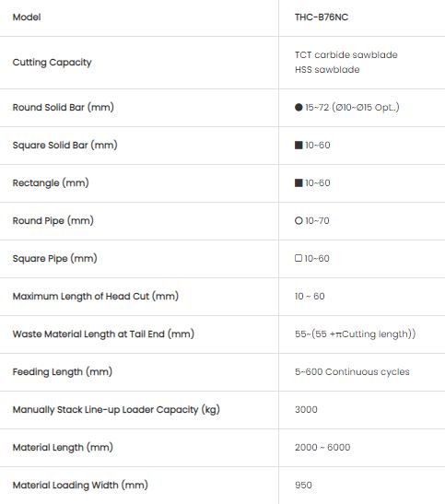Image resolution: width=445 pixels, height=504 pixels.
Task: Click the 15~72 round bar value
Action: [352, 108]
